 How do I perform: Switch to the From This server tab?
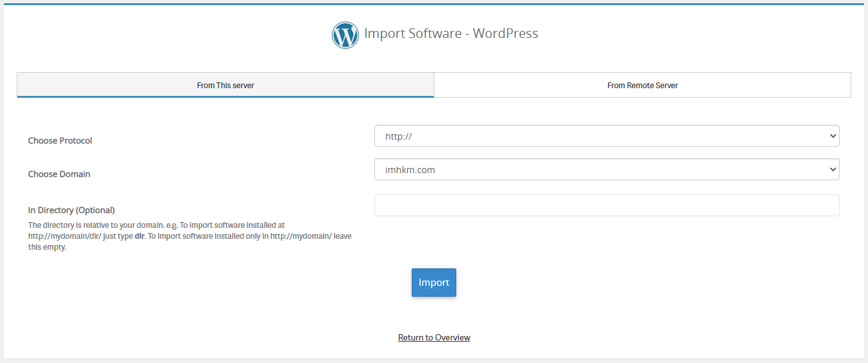(x=226, y=85)
